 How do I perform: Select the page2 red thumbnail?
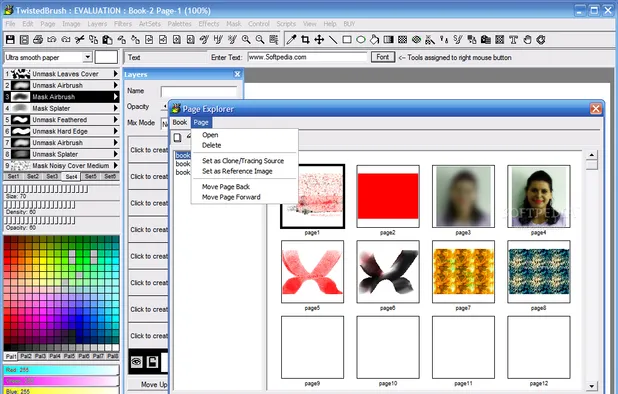[x=388, y=196]
